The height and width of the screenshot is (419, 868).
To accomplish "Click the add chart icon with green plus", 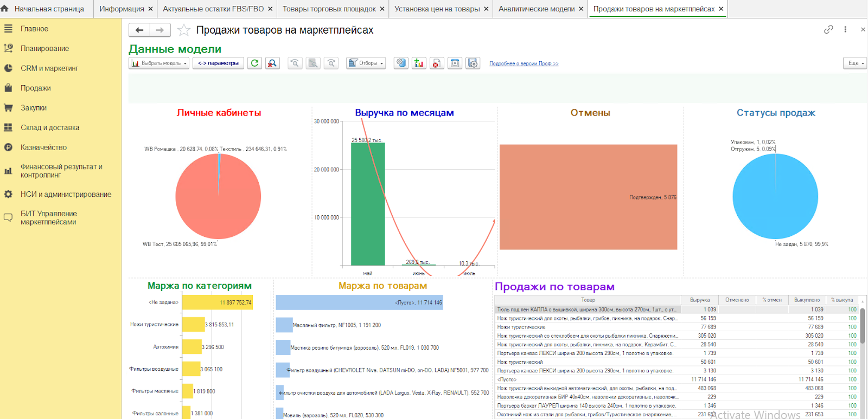I will [419, 63].
